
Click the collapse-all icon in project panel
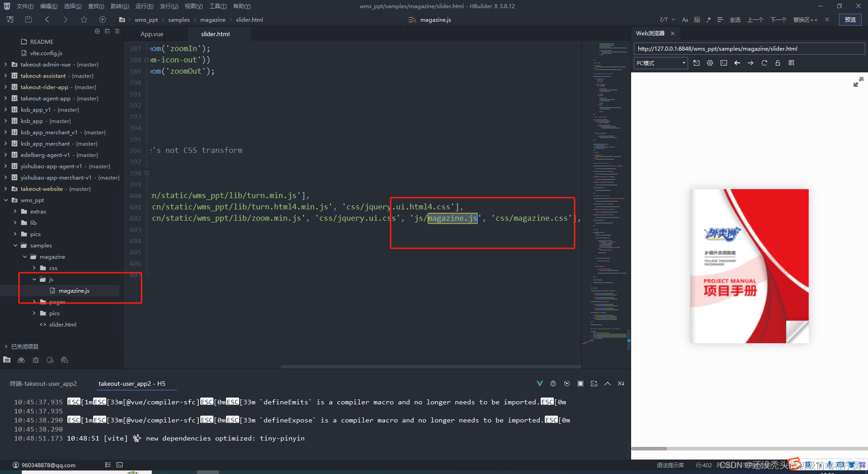(x=107, y=31)
